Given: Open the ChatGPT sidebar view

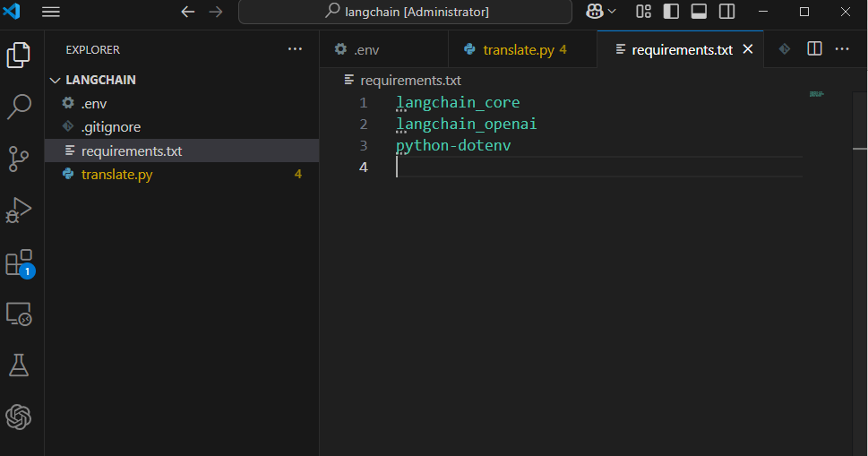Looking at the screenshot, I should coord(19,417).
